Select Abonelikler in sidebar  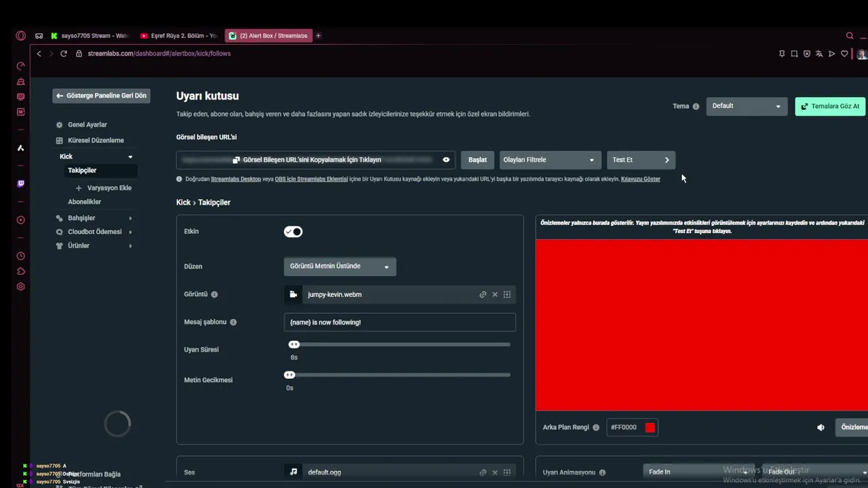pos(85,202)
